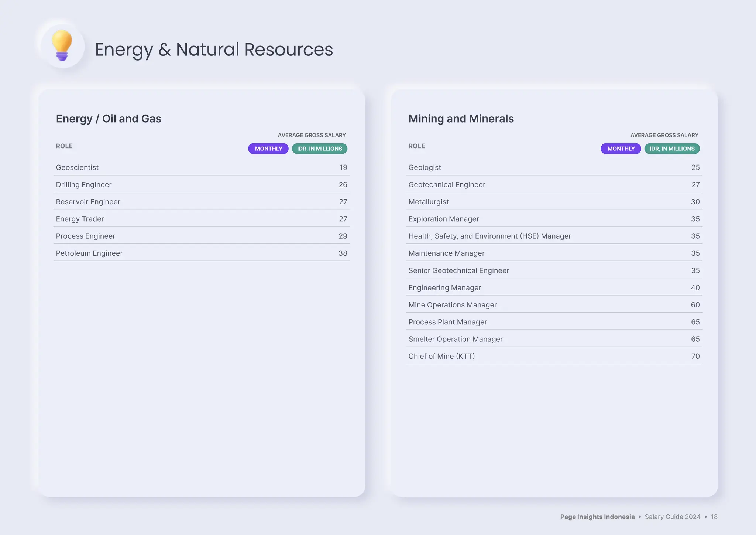Screen dimensions: 756x535
Task: Select the Geologist row label
Action: pos(425,167)
